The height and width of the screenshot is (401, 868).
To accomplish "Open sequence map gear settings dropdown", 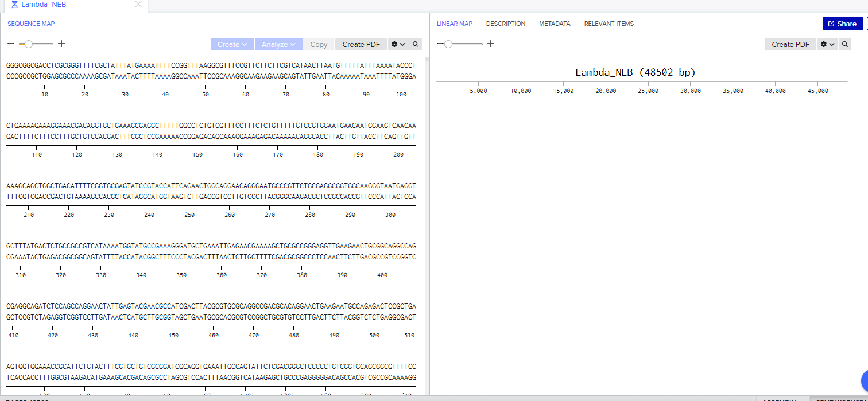I will (397, 44).
